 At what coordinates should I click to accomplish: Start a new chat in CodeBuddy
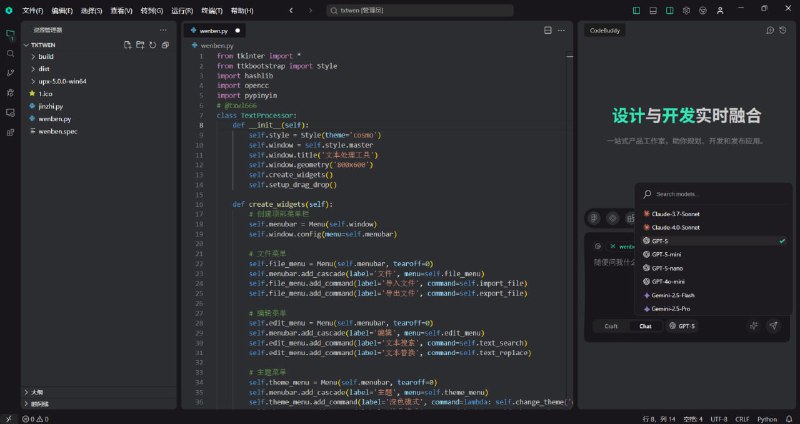[x=770, y=31]
